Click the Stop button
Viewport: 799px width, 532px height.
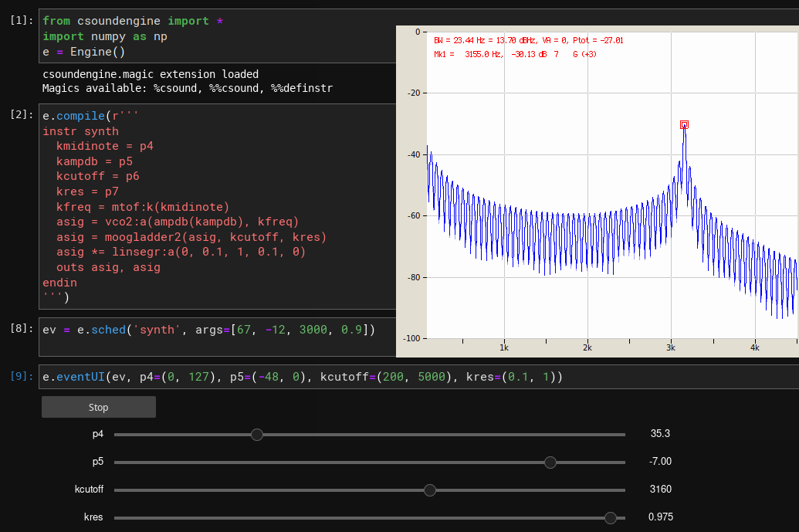[x=98, y=407]
